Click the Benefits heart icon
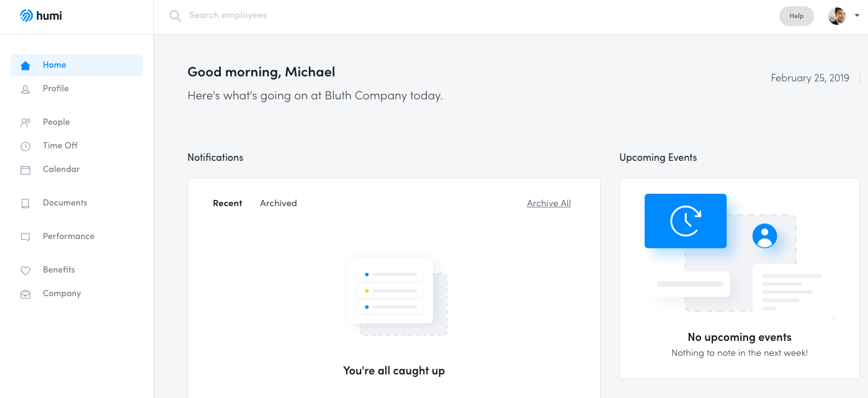This screenshot has width=868, height=398. tap(25, 270)
